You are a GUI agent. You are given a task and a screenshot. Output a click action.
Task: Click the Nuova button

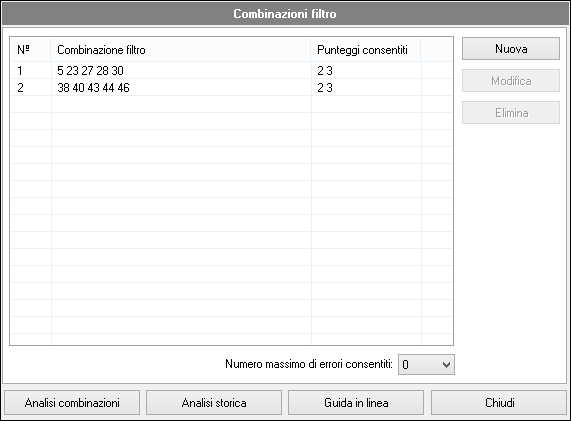(511, 49)
